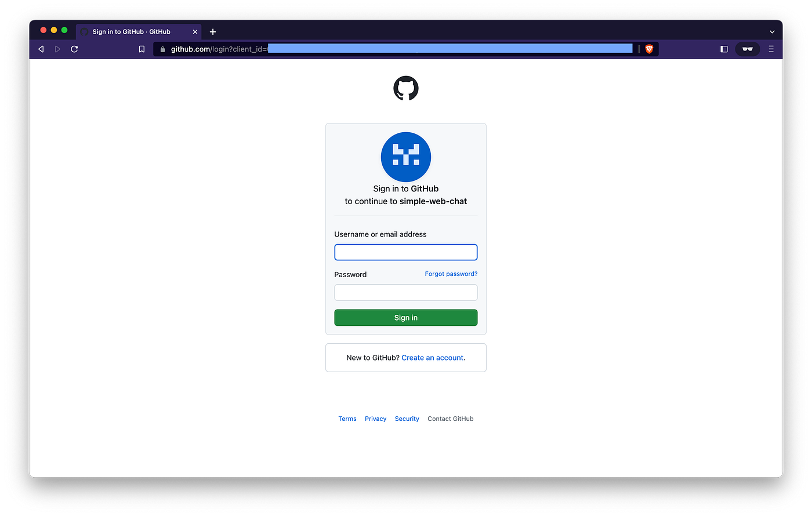
Task: Click the simple-web-chat app avatar
Action: [406, 157]
